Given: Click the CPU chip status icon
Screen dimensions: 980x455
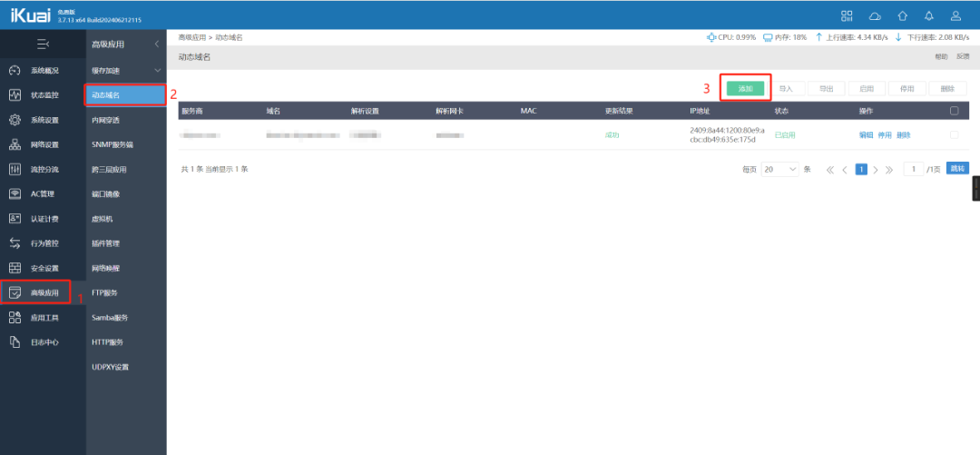Looking at the screenshot, I should click(711, 37).
